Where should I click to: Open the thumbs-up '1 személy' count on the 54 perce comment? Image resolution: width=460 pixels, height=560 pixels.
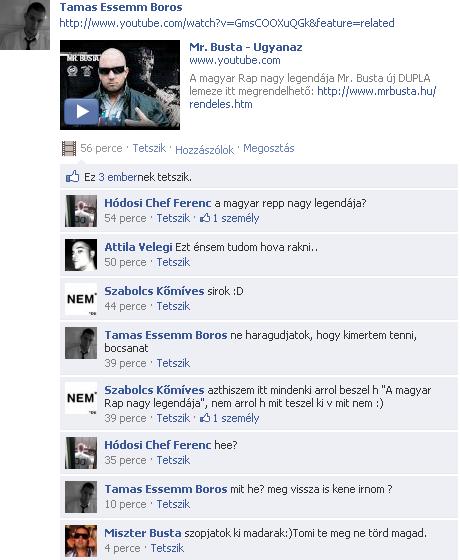click(x=229, y=218)
